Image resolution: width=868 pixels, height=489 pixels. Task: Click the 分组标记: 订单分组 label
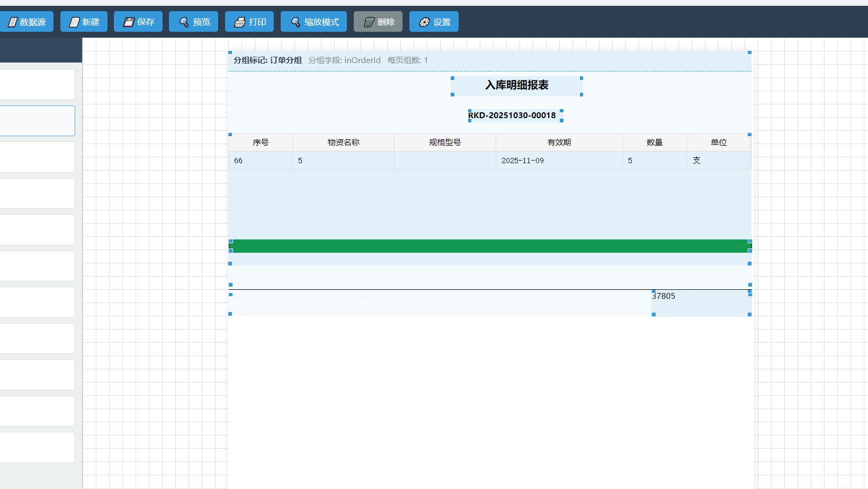click(267, 60)
